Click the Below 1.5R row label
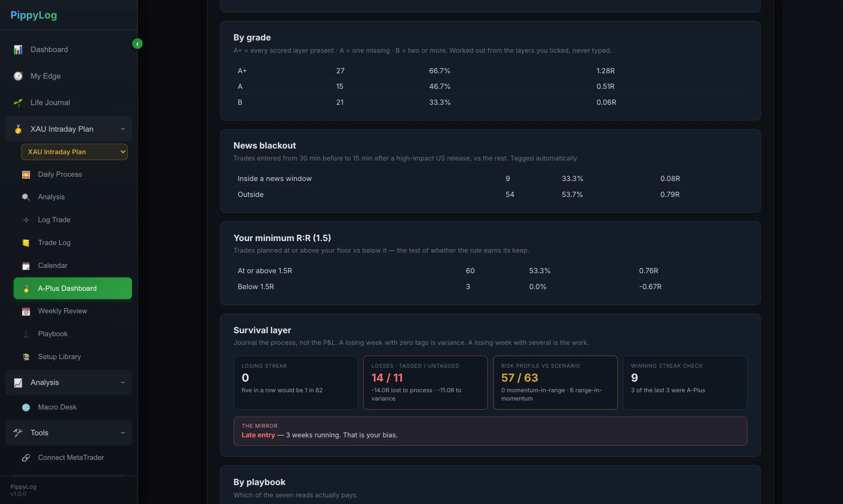The height and width of the screenshot is (504, 843). tap(256, 286)
